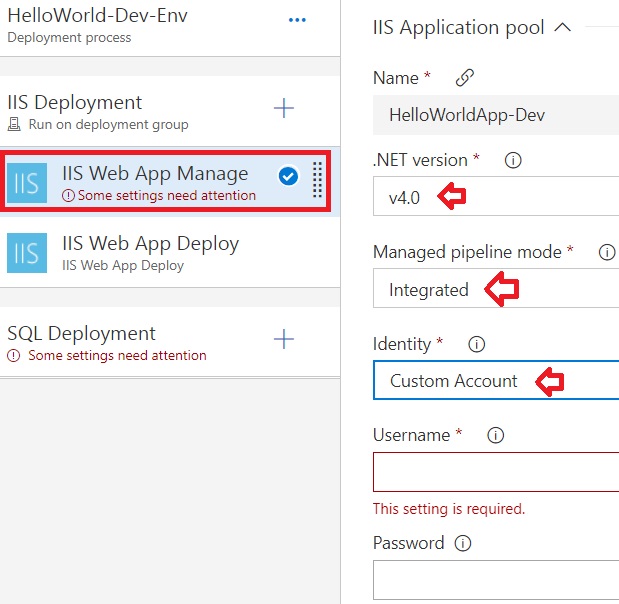Toggle the IIS Web App Manage checkmark
619x604 pixels.
288,176
